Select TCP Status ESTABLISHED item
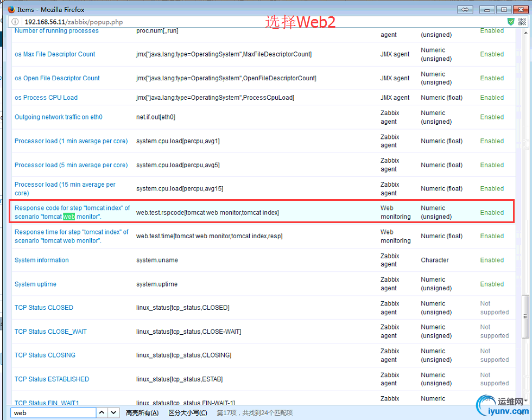The width and height of the screenshot is (532, 420). [52, 379]
